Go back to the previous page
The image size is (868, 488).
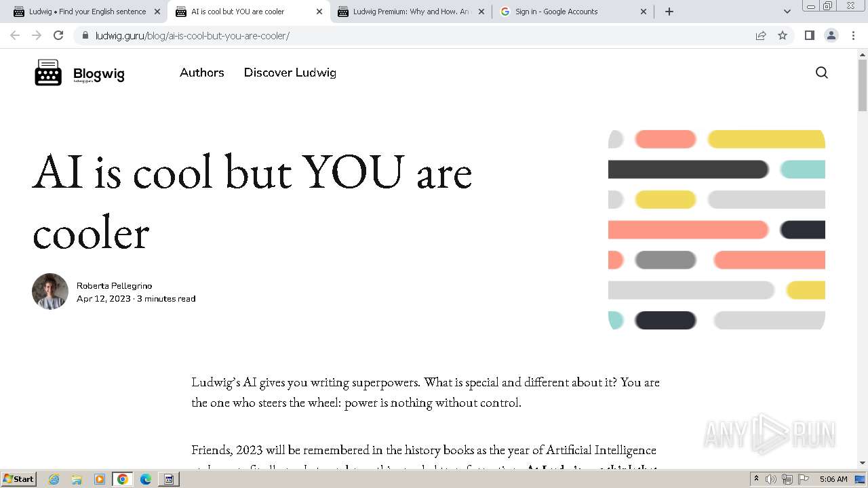tap(15, 35)
